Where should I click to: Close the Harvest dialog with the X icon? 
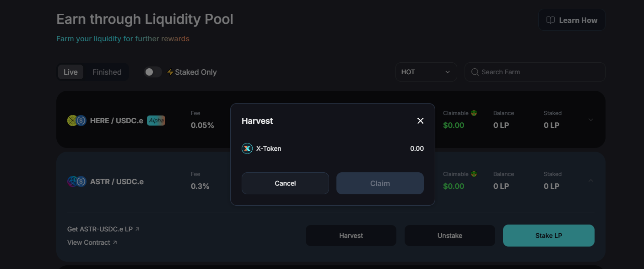click(420, 121)
